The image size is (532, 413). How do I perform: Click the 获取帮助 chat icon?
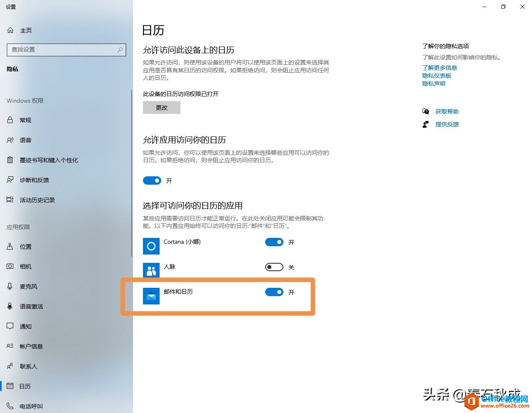click(x=426, y=111)
